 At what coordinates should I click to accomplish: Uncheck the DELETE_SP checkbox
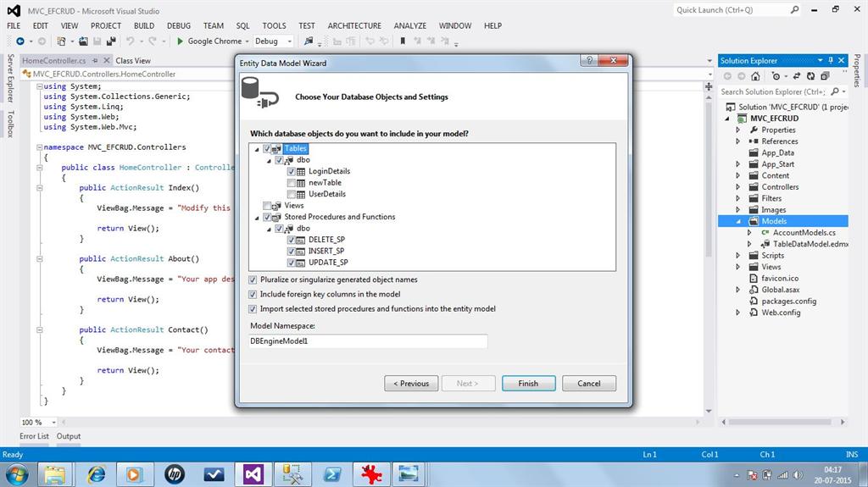click(x=292, y=240)
